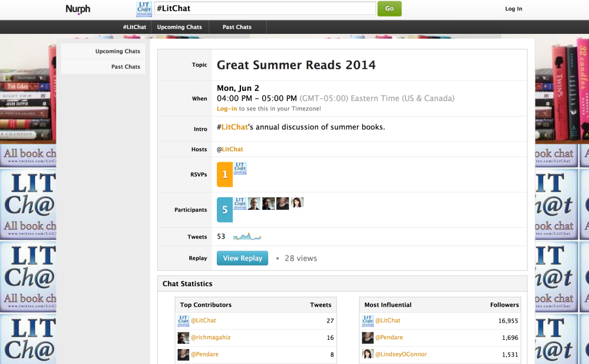Click the Nurph logo
The image size is (589, 364).
78,9
